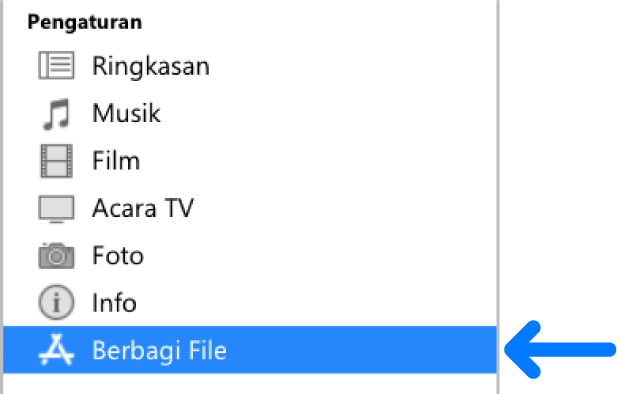The image size is (617, 394).
Task: Choose the Acara TV text label
Action: [x=143, y=208]
